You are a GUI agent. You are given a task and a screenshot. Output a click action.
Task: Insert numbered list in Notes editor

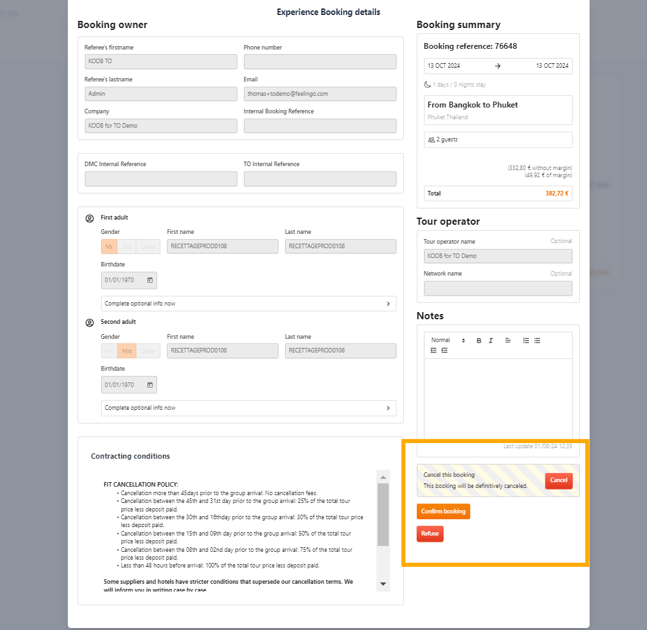coord(526,341)
